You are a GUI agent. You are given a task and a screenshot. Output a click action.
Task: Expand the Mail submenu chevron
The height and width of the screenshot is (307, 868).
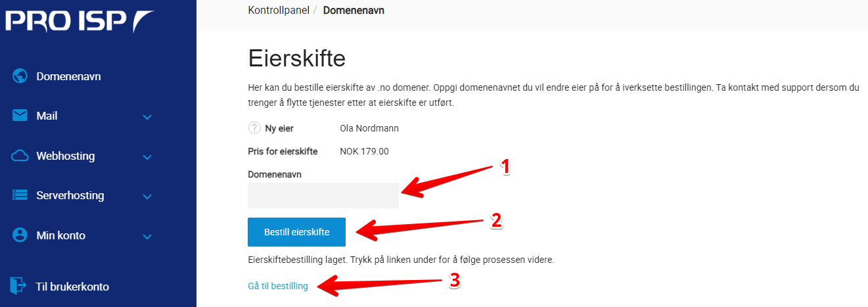click(x=147, y=117)
